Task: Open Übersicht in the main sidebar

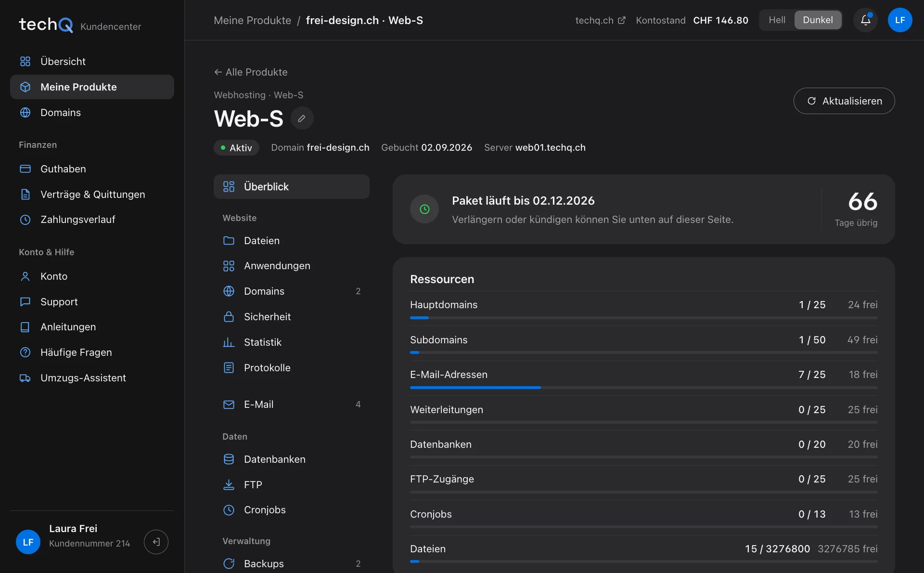Action: [x=92, y=62]
